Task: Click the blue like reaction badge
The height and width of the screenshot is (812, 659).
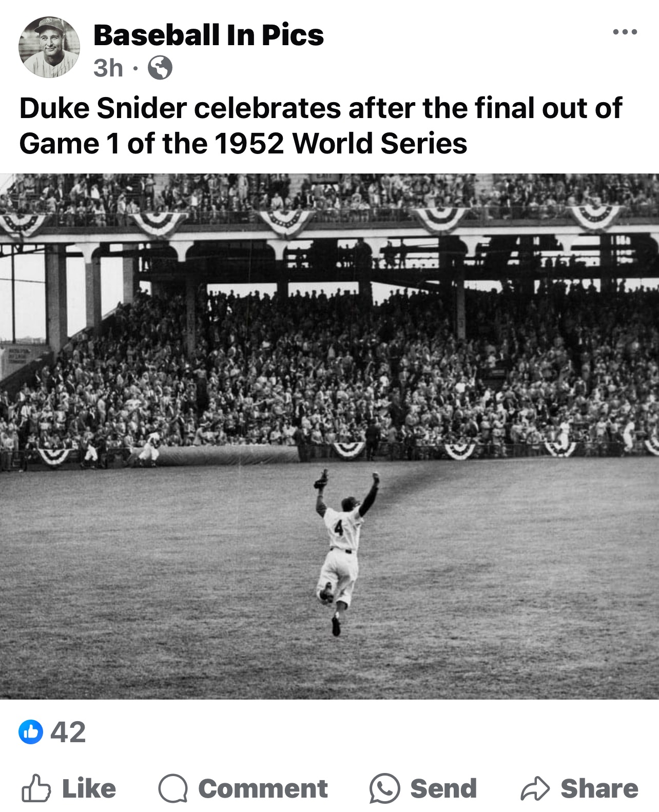Action: [x=31, y=732]
